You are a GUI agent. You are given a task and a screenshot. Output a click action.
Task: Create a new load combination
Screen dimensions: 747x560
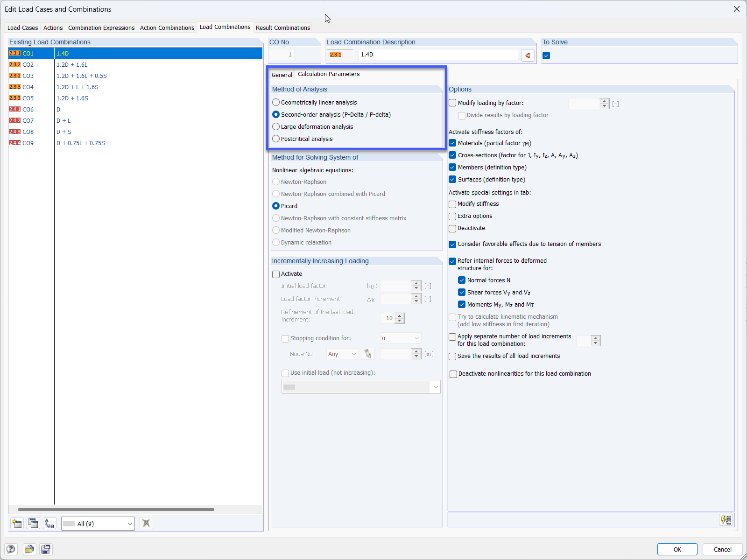[x=16, y=523]
